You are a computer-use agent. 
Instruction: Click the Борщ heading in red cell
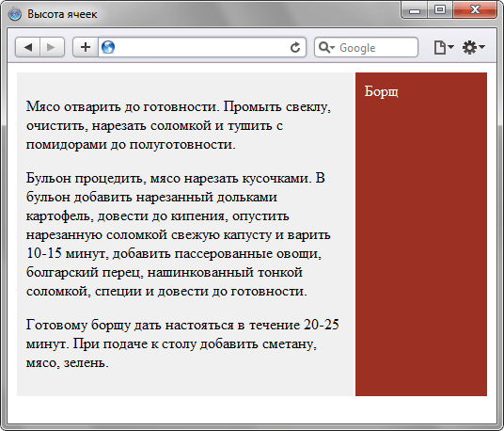pyautogui.click(x=381, y=91)
